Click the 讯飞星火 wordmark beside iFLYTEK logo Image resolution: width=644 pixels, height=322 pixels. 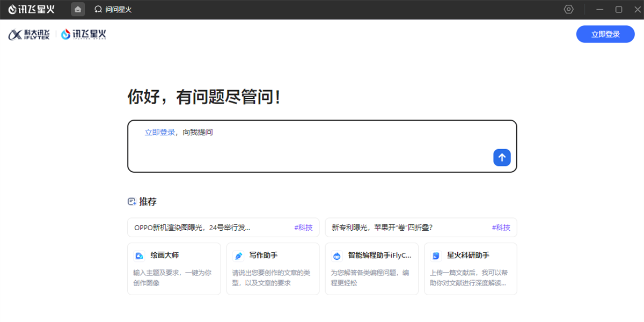tap(83, 34)
